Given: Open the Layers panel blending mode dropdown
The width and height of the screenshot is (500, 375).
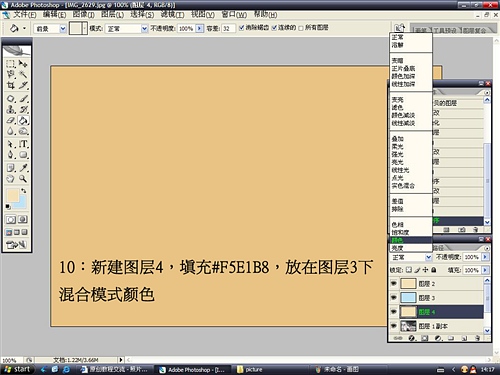Looking at the screenshot, I should 411,257.
